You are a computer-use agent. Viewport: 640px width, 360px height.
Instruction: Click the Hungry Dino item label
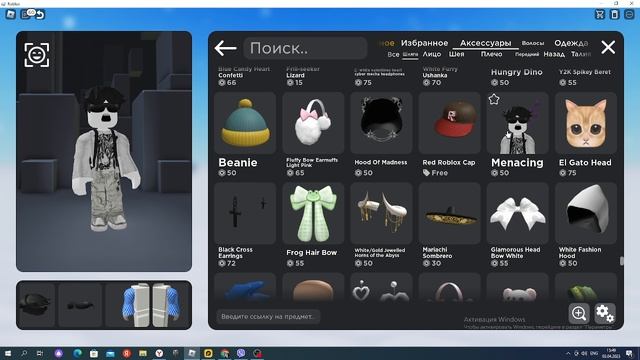[516, 72]
